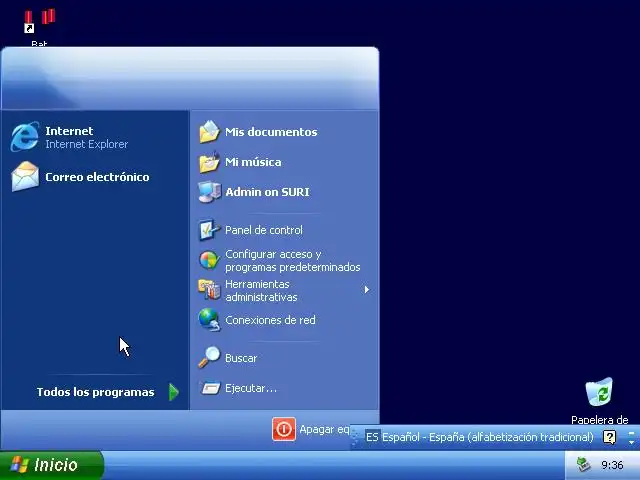The height and width of the screenshot is (480, 640).
Task: Click the Correo electrónico envelope icon
Action: [x=25, y=177]
